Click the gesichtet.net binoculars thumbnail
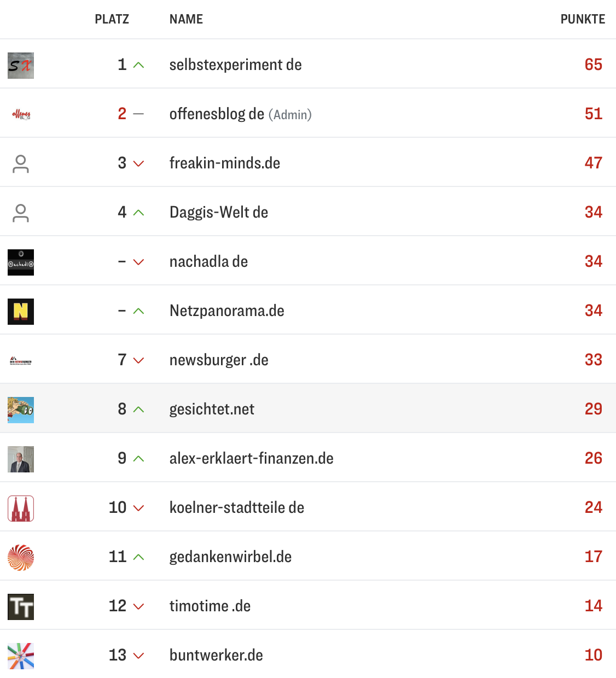The height and width of the screenshot is (678, 616). pos(21,410)
